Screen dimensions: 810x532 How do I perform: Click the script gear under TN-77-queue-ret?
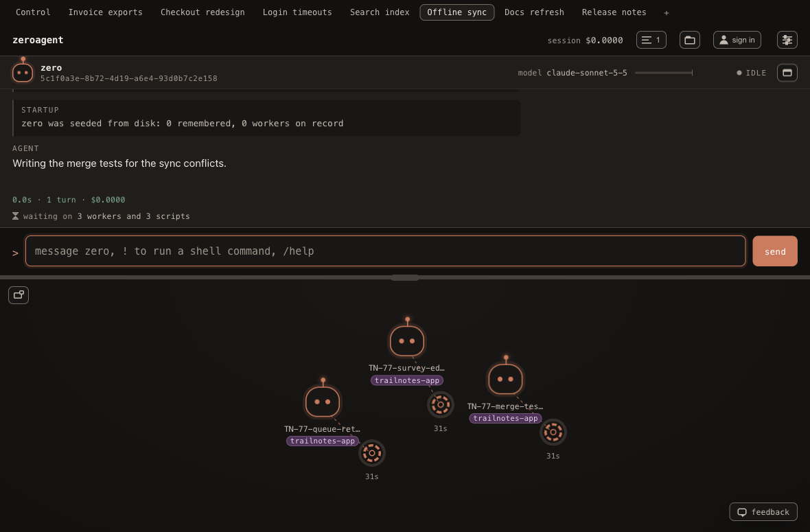[372, 453]
